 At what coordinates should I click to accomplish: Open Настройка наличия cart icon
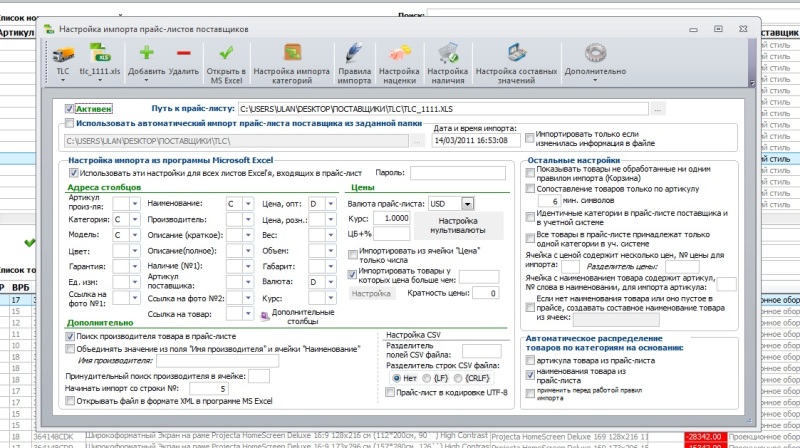click(x=448, y=53)
